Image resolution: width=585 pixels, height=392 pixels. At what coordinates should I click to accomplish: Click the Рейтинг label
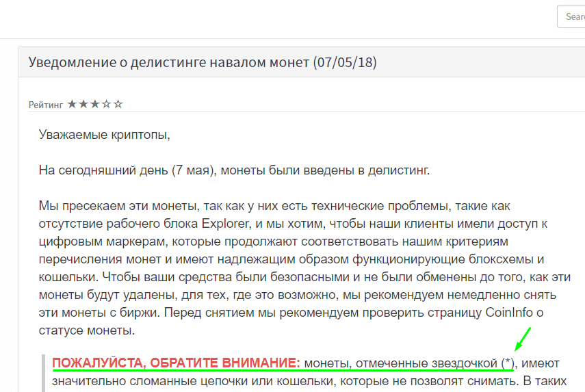[x=47, y=105]
